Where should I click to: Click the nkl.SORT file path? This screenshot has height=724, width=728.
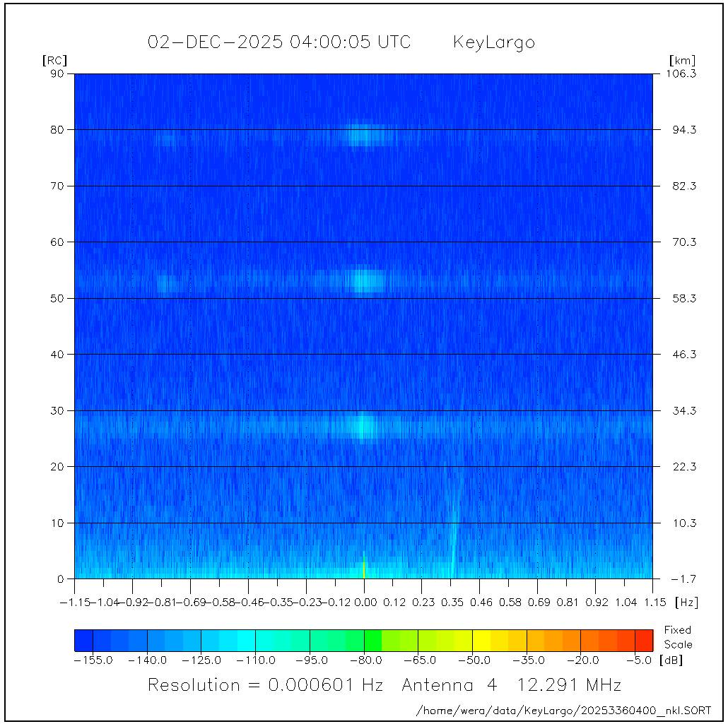(x=564, y=710)
